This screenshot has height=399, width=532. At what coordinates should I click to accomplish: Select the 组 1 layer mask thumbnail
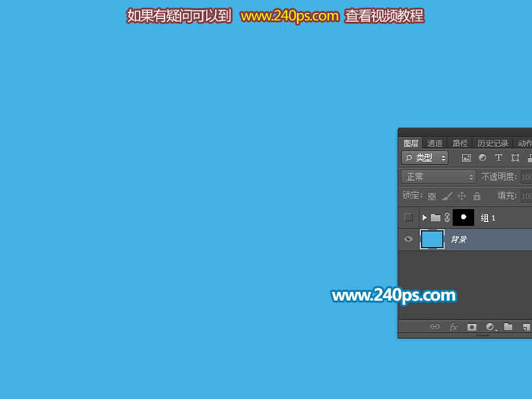[x=464, y=217]
